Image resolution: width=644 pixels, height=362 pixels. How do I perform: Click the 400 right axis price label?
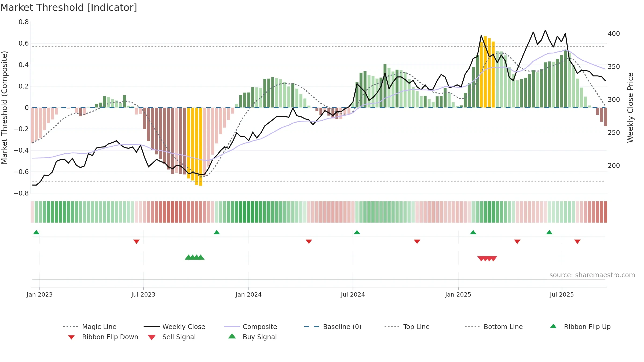(614, 34)
